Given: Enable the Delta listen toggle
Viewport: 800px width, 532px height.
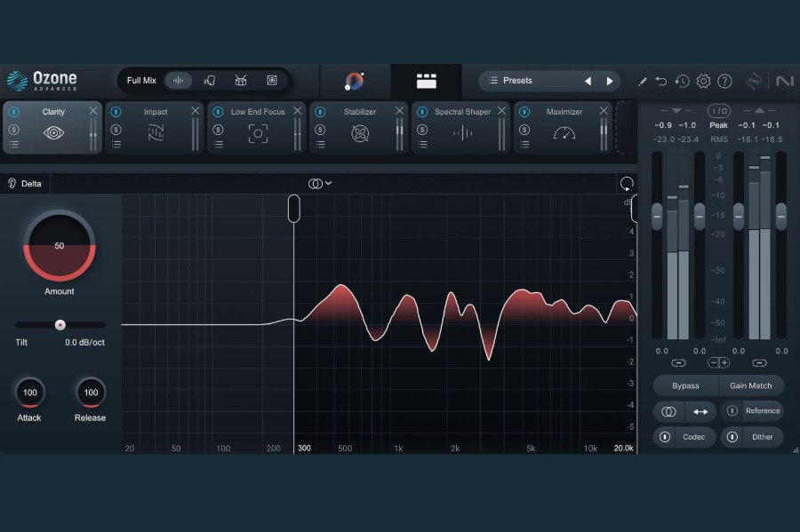Looking at the screenshot, I should [26, 184].
